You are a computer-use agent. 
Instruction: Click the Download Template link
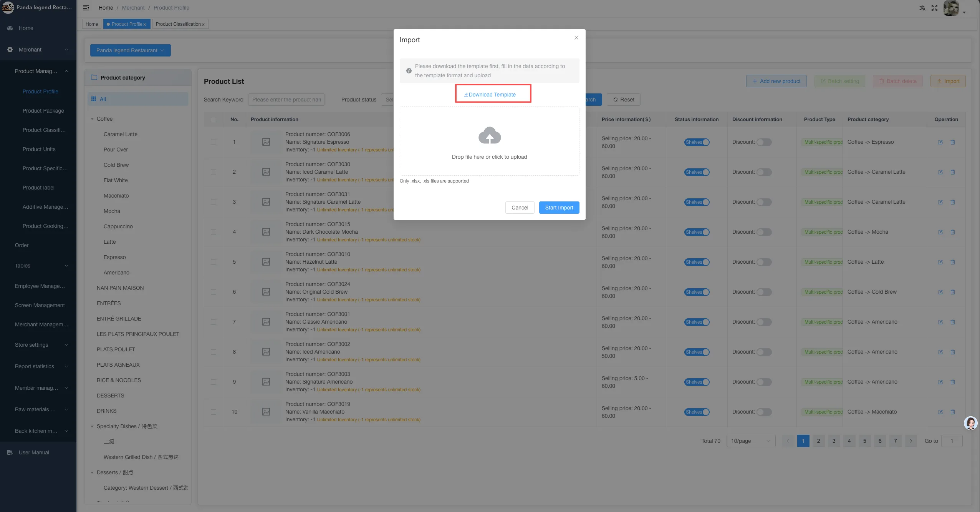point(490,95)
